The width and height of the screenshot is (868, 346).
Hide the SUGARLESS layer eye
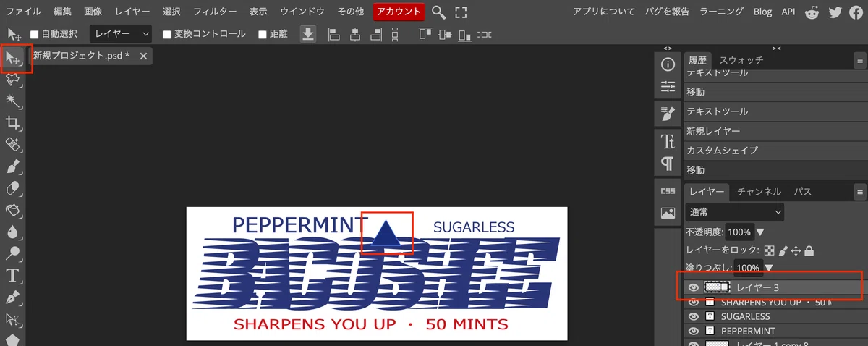(x=694, y=316)
